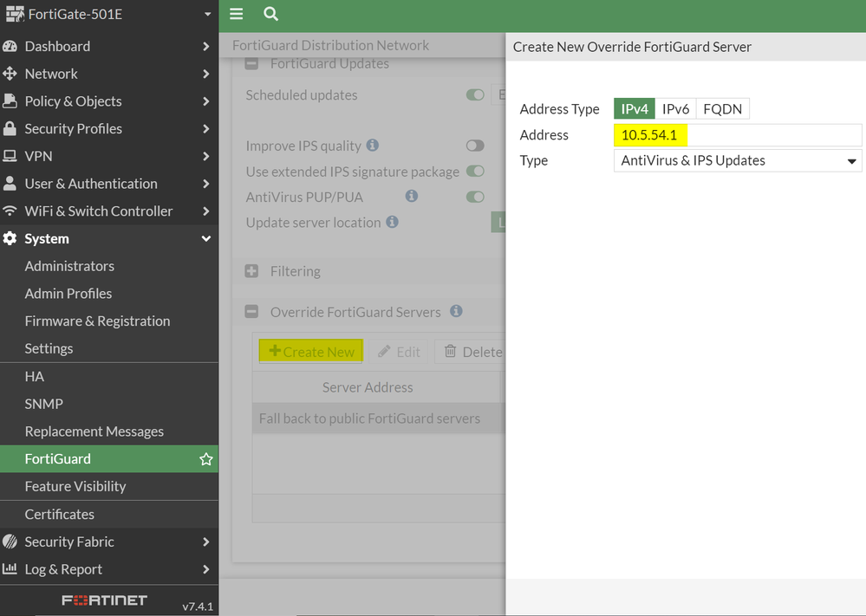Collapse the Override FortiGuard Servers section
Screen dimensions: 866x616
(x=251, y=312)
